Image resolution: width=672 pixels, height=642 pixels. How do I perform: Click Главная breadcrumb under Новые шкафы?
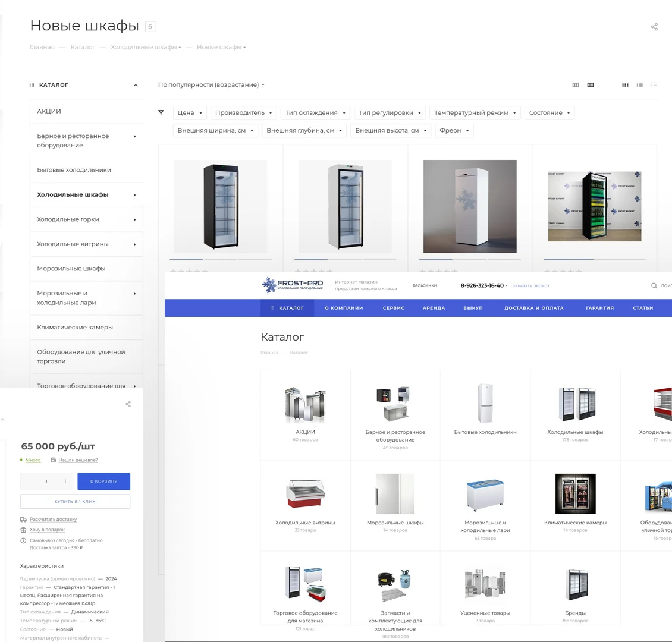click(x=42, y=47)
